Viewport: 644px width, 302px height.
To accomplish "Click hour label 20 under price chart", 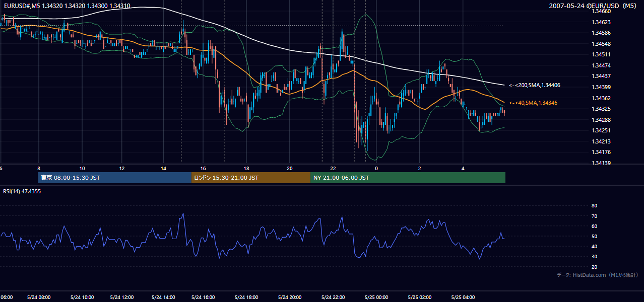I will click(x=290, y=168).
